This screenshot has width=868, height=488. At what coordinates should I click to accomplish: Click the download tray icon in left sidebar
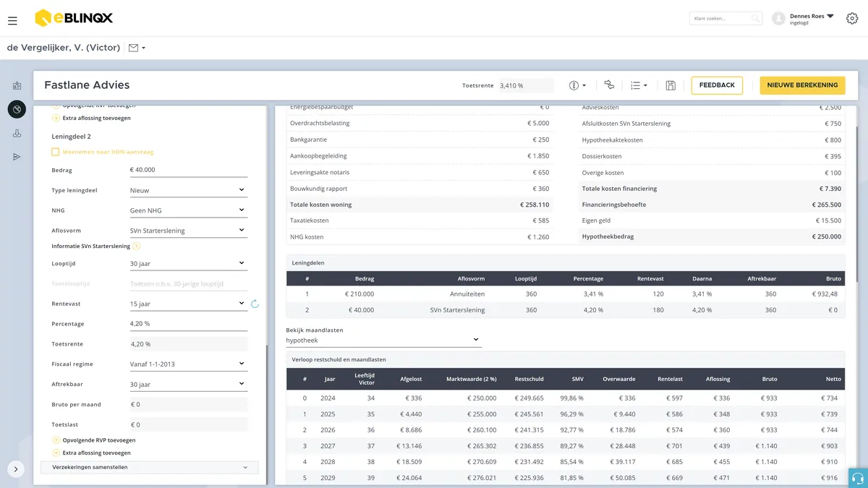(17, 134)
